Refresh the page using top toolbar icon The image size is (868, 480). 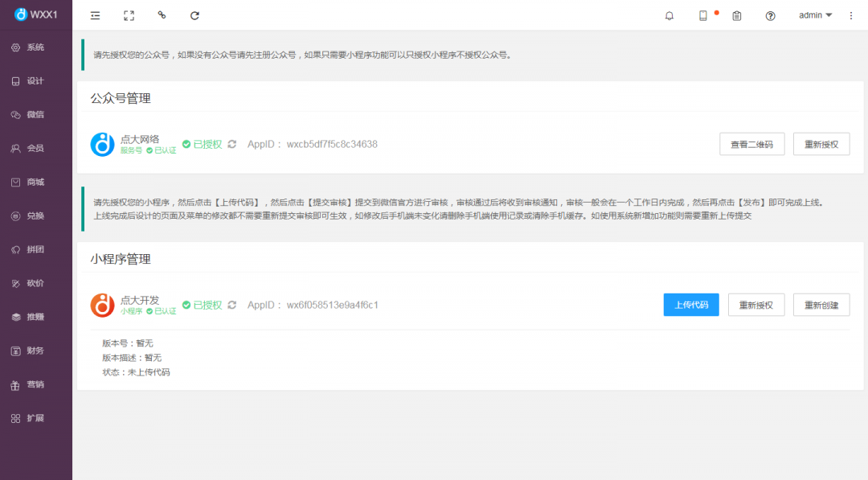click(194, 15)
